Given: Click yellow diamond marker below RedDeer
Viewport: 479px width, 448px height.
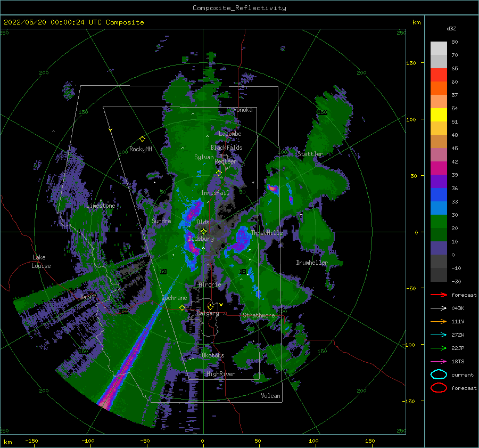Looking at the screenshot, I should pyautogui.click(x=219, y=173).
